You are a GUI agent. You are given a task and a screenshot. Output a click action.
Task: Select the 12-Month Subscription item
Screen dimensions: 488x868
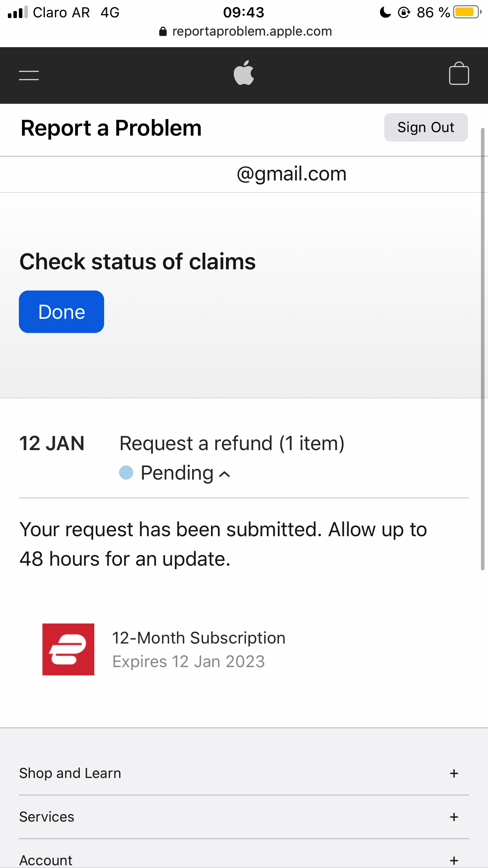[198, 638]
